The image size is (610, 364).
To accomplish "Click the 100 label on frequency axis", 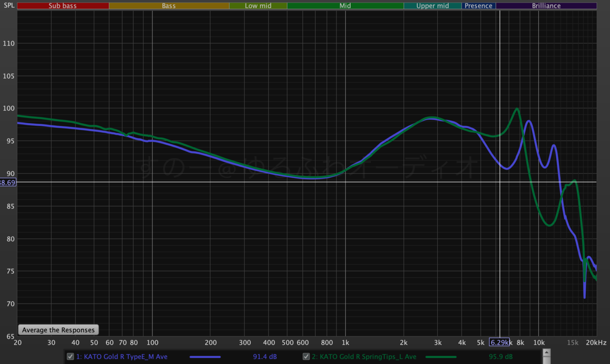I will click(152, 342).
